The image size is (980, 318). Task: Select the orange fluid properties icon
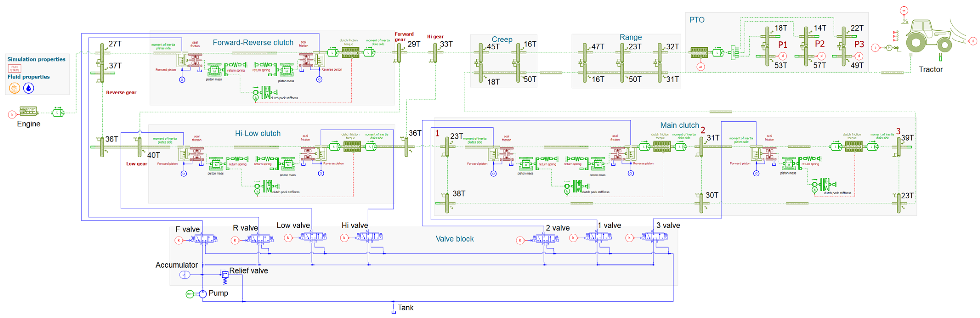point(14,88)
